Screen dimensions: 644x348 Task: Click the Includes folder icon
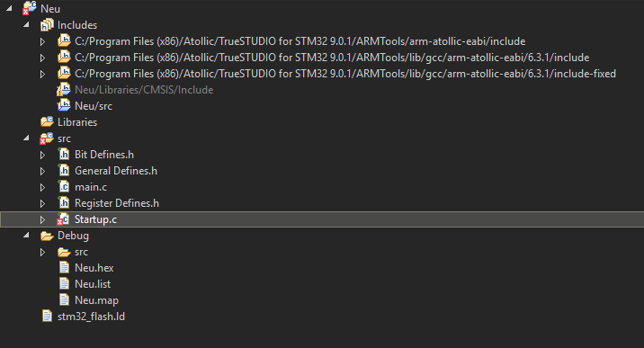point(47,25)
